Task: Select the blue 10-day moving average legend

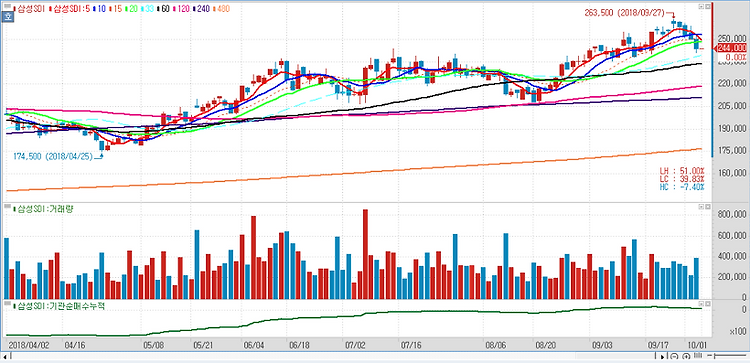Action: tap(99, 9)
